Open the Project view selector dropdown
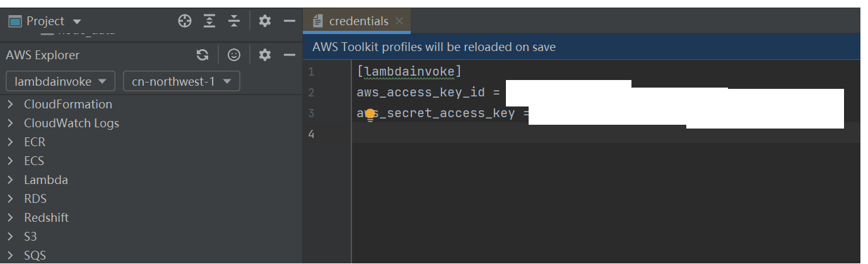Image resolution: width=868 pixels, height=264 pixels. click(x=45, y=21)
